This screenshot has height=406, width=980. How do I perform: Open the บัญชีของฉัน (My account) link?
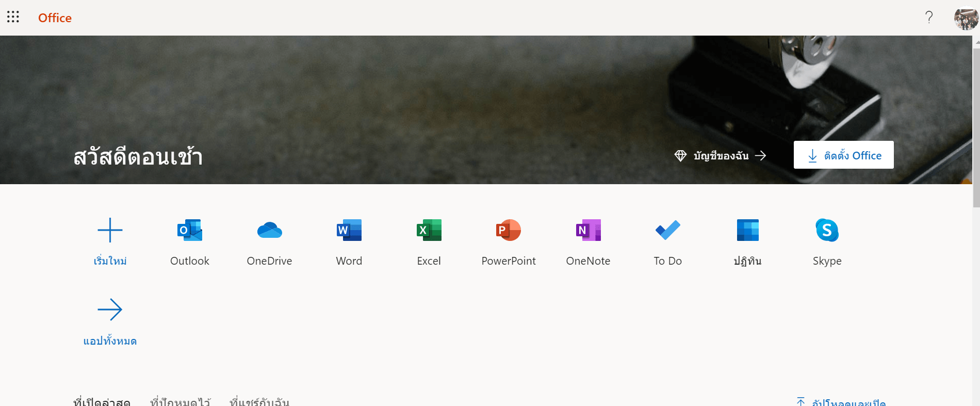point(721,155)
